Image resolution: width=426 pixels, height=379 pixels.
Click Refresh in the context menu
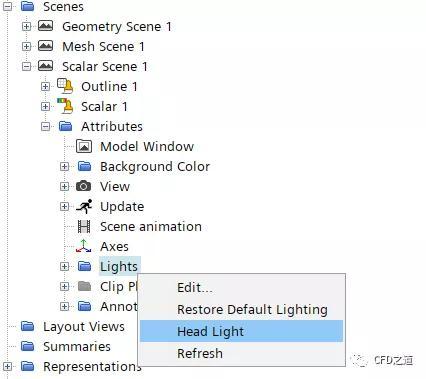tap(200, 353)
